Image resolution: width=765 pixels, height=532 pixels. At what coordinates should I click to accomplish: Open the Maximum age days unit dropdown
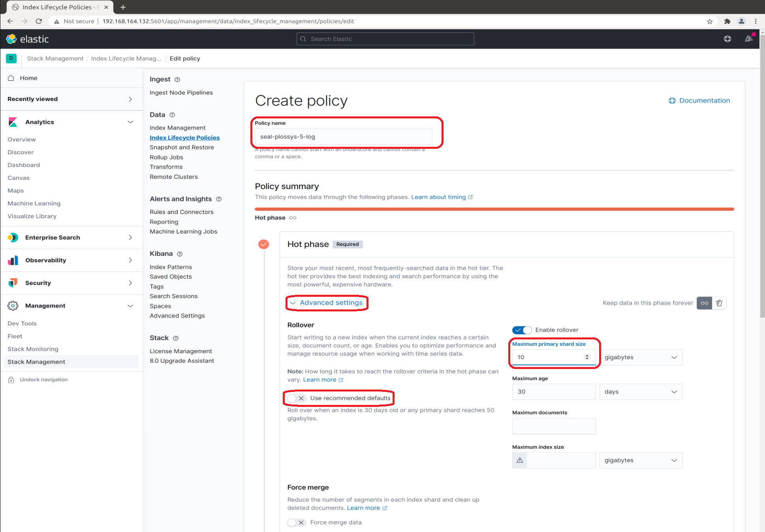[641, 392]
